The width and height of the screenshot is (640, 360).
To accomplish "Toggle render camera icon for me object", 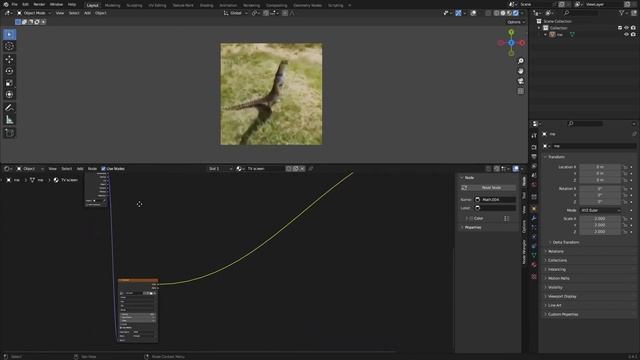I will pyautogui.click(x=633, y=35).
